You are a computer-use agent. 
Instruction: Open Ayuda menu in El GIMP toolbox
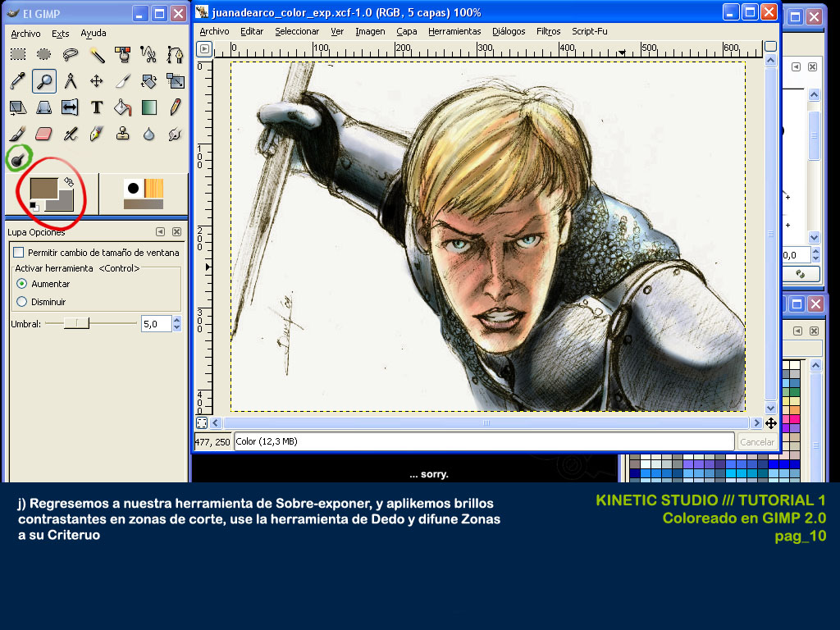tap(94, 33)
